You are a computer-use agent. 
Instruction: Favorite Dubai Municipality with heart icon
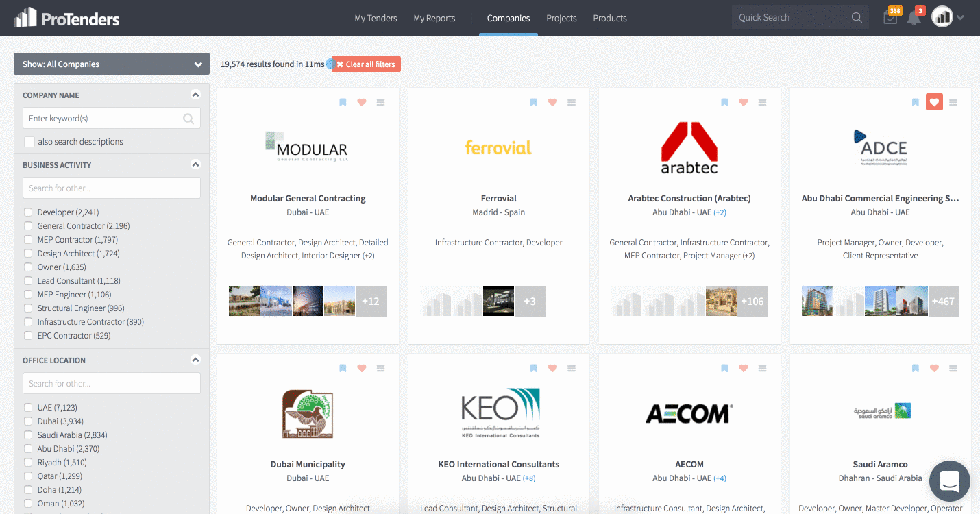pyautogui.click(x=362, y=368)
